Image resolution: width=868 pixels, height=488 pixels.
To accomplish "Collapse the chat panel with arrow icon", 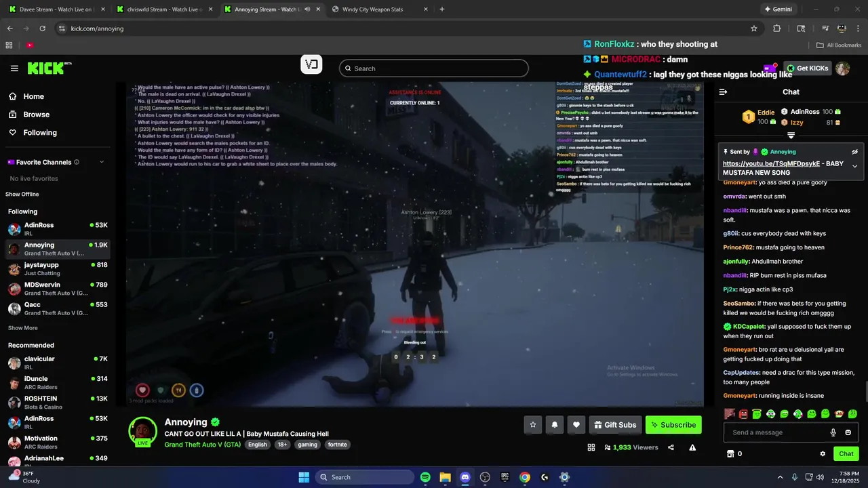I will point(723,92).
